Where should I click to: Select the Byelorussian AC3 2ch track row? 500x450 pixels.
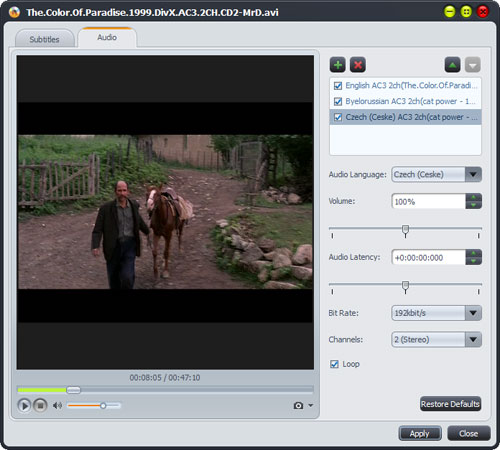tap(405, 101)
